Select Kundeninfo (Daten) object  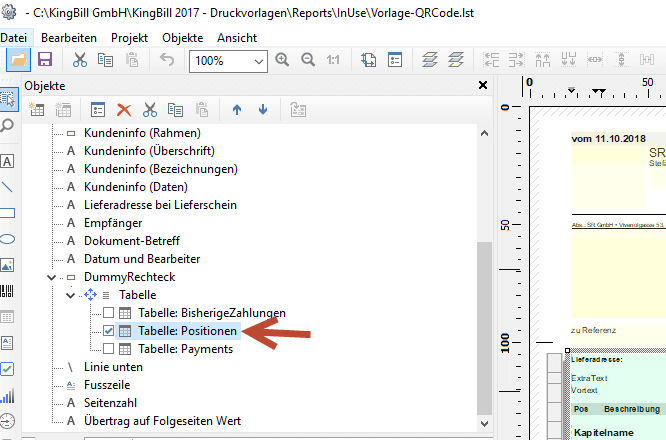(x=136, y=187)
